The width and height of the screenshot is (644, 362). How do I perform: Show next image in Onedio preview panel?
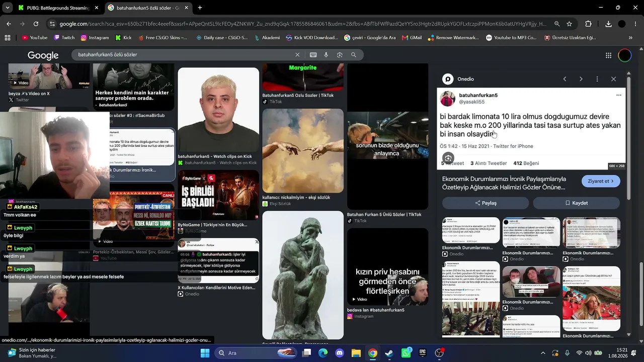pos(581,79)
